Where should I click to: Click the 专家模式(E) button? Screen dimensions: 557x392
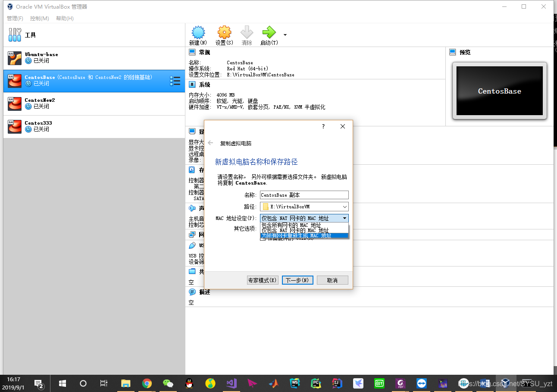point(263,280)
